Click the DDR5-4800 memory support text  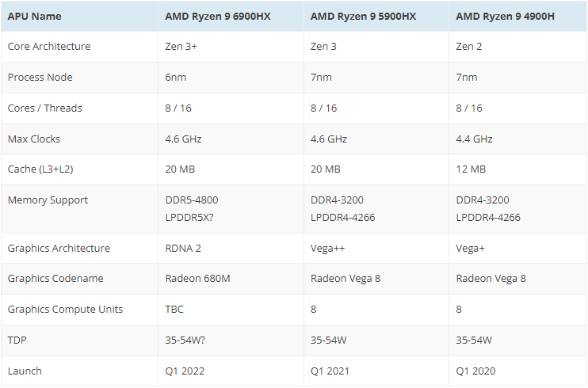pos(193,200)
